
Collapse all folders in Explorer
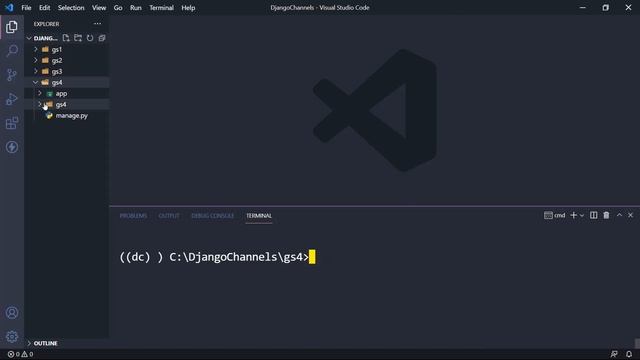tap(102, 38)
